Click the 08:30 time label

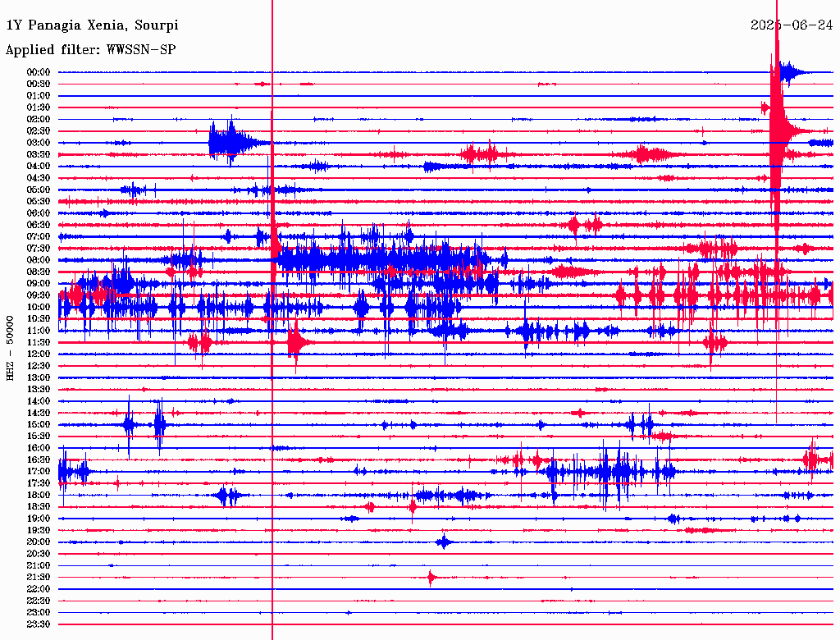(39, 272)
